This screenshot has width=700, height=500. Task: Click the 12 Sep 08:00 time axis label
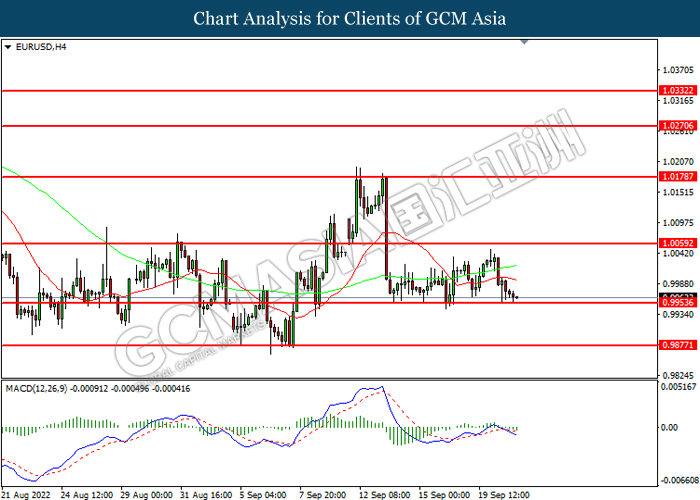(385, 495)
